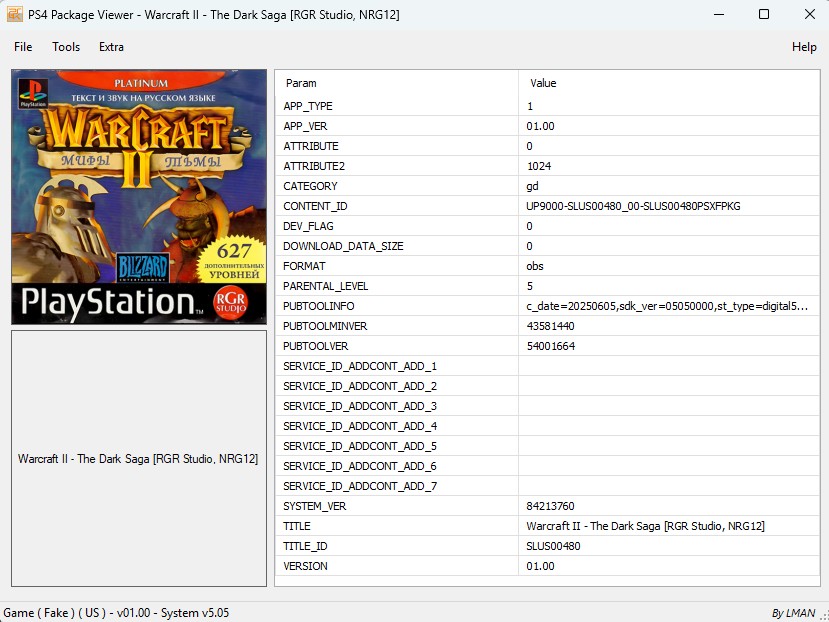Select the CATEGORY parameter
The image size is (829, 622).
click(310, 186)
